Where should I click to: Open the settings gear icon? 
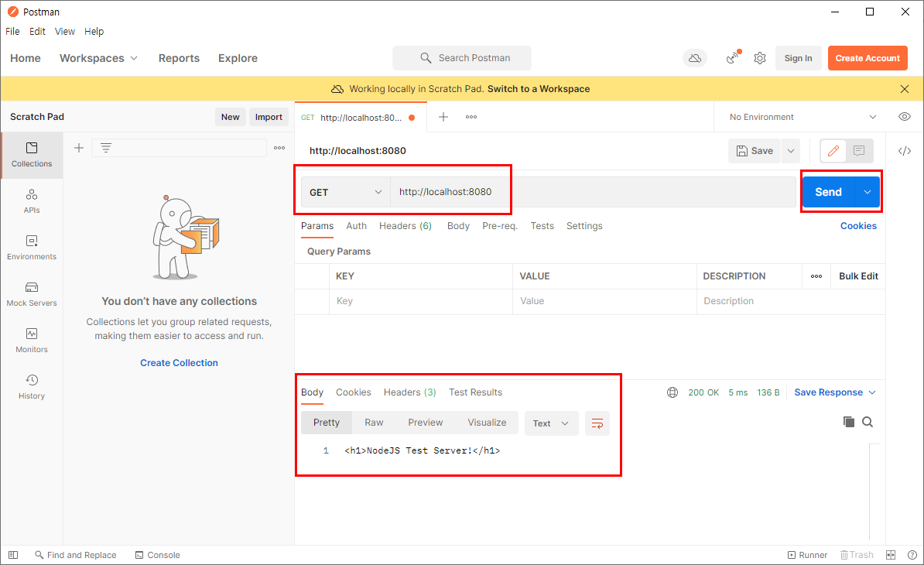(760, 58)
